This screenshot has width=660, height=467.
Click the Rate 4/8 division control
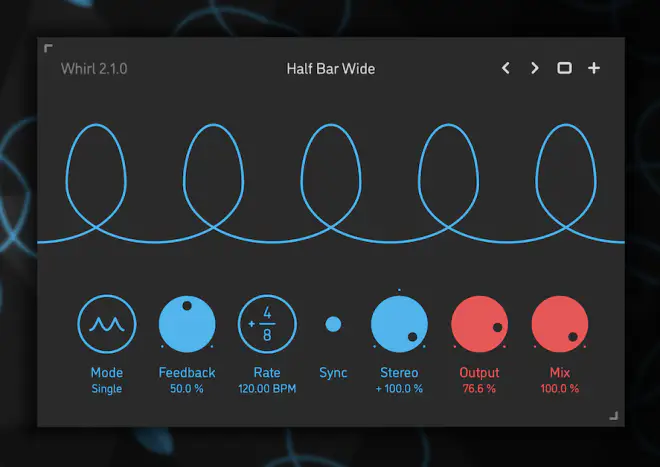(267, 325)
